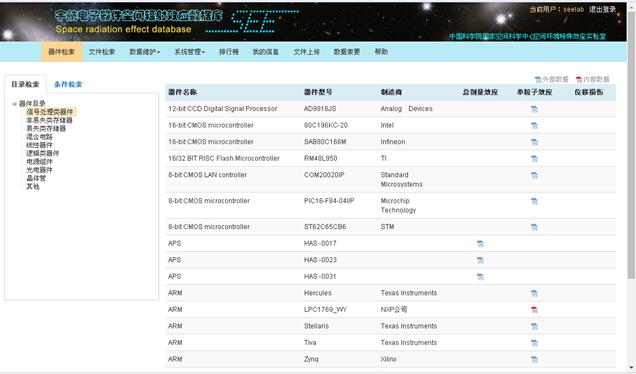Open data document icon for Stellaris row
The height and width of the screenshot is (374, 636).
pos(534,327)
